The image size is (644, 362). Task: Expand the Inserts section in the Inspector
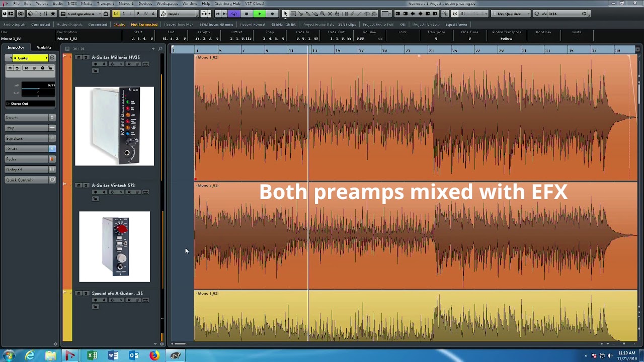point(30,118)
